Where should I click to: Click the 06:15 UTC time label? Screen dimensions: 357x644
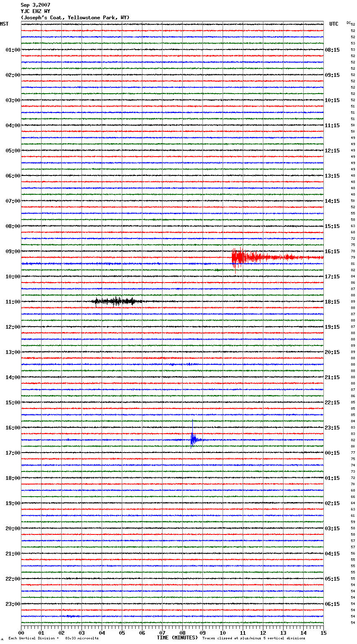point(332,604)
